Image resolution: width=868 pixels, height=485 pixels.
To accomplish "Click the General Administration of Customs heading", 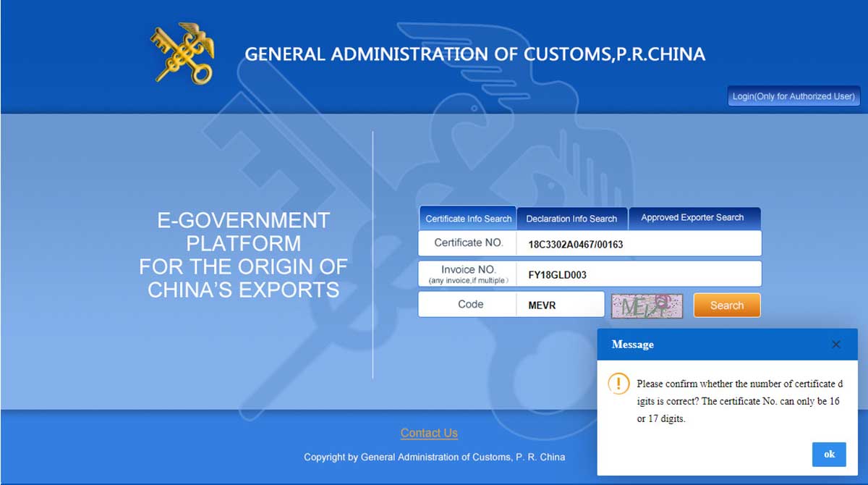I will (475, 54).
